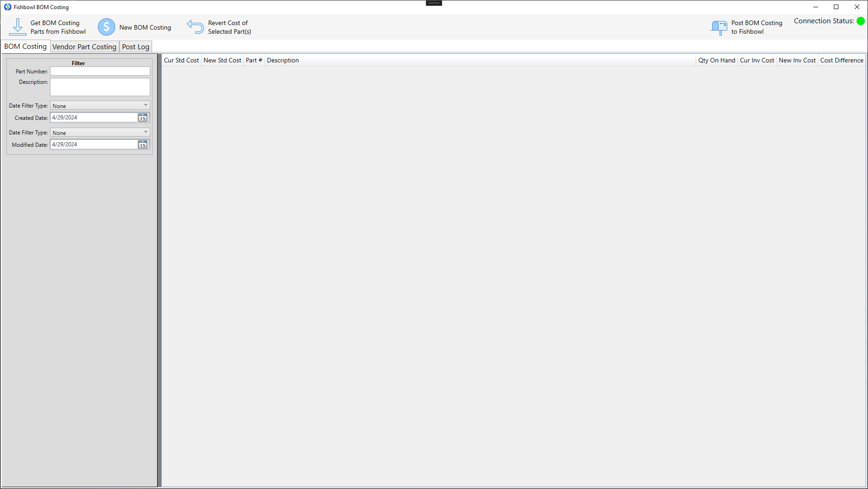Click the Description filter text box
Viewport: 868px width, 489px height.
tap(100, 87)
